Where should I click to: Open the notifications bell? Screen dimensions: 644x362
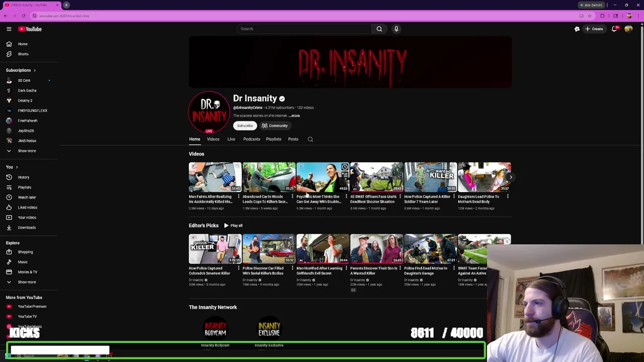coord(614,29)
